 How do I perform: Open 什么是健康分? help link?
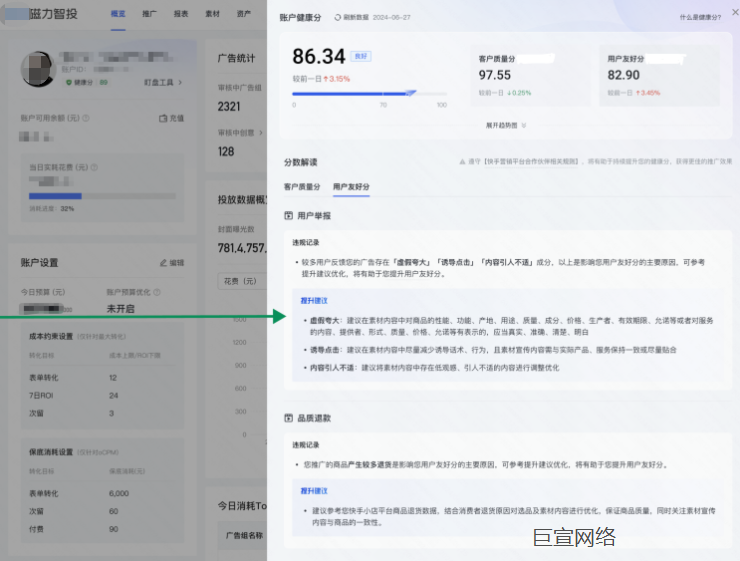700,17
